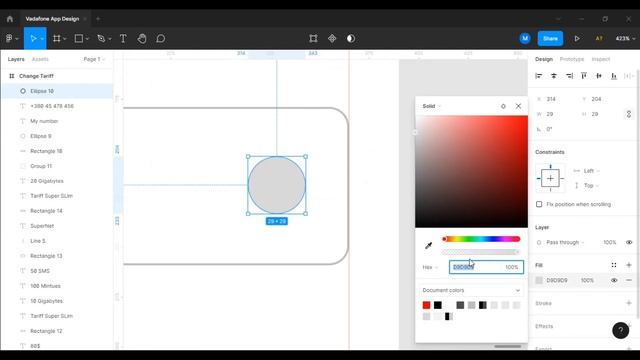The height and width of the screenshot is (360, 640).
Task: Select the Move tool
Action: [x=33, y=38]
